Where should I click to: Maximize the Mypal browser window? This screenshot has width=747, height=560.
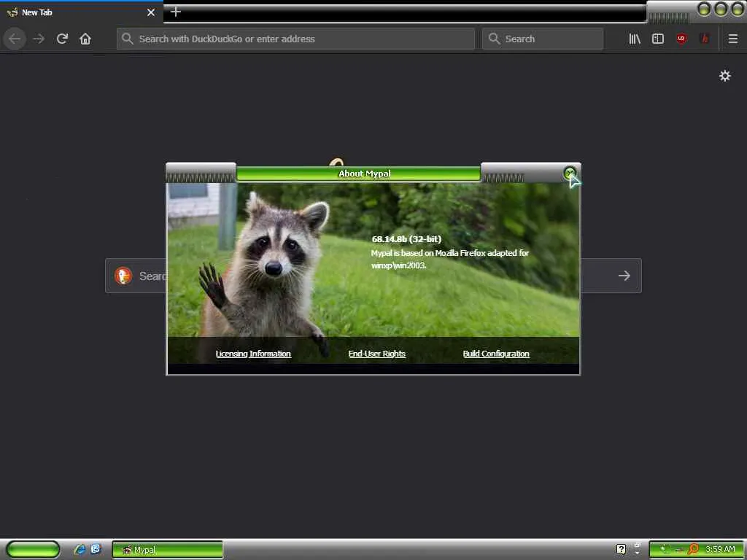[x=721, y=9]
